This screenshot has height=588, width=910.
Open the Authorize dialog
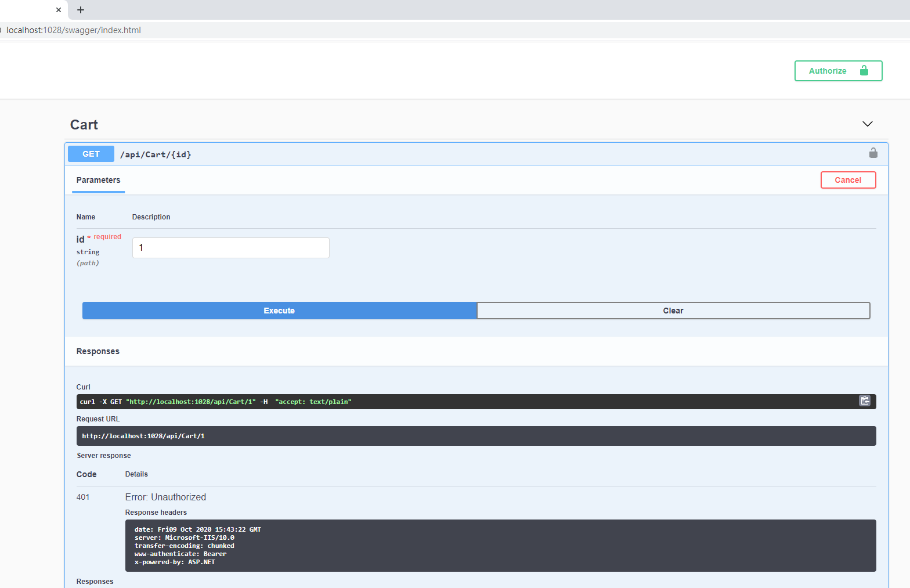838,71
